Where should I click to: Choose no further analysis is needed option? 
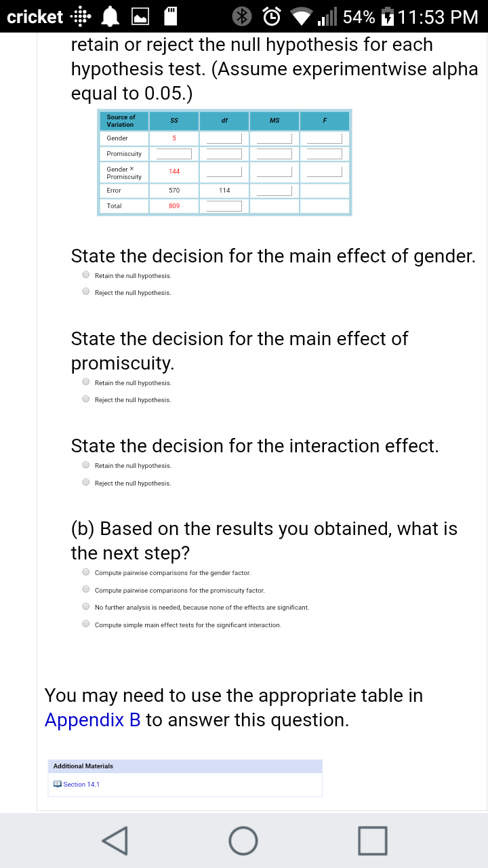(x=86, y=607)
